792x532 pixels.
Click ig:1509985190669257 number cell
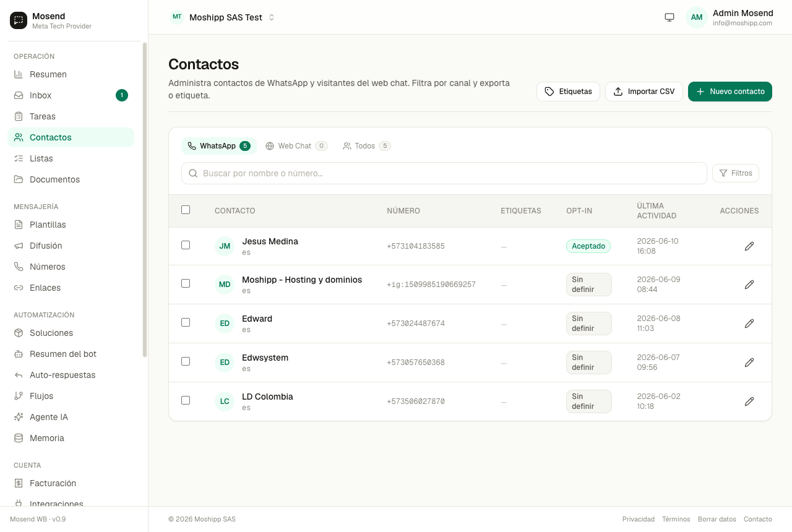click(x=431, y=285)
